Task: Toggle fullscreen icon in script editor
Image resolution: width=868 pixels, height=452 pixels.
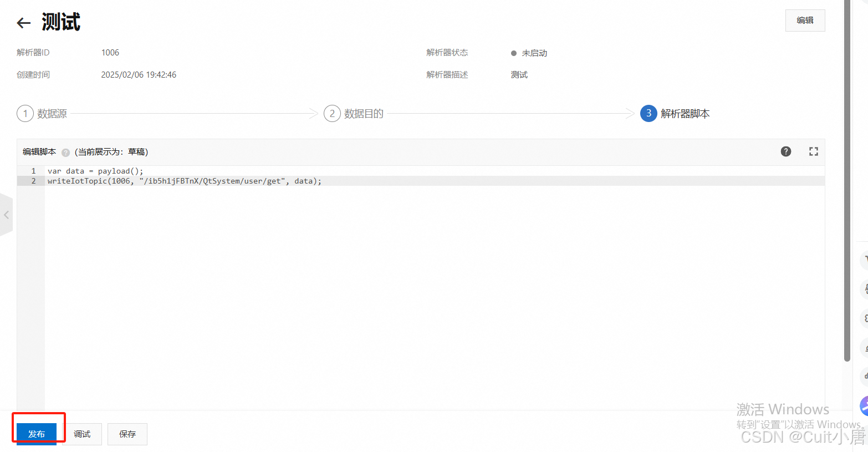Action: [813, 151]
